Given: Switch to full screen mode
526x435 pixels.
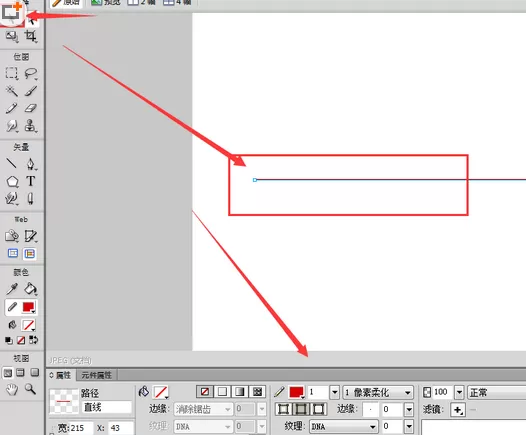Looking at the screenshot, I should click(34, 372).
